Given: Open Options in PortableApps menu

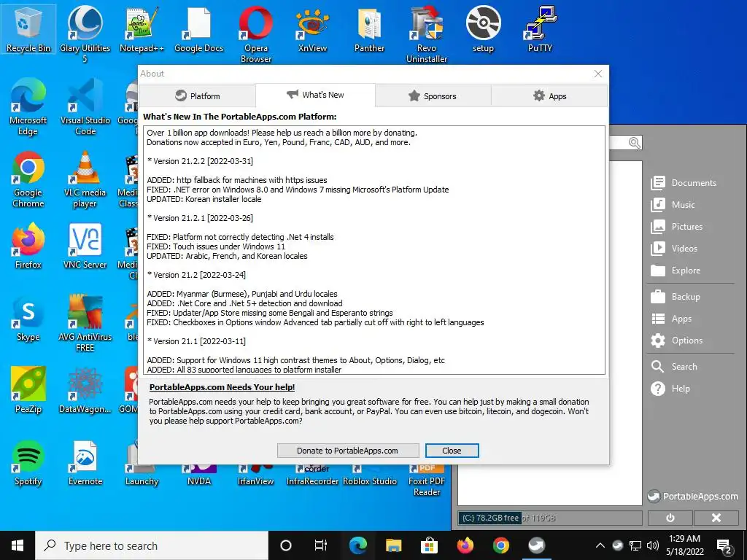Looking at the screenshot, I should [676, 341].
